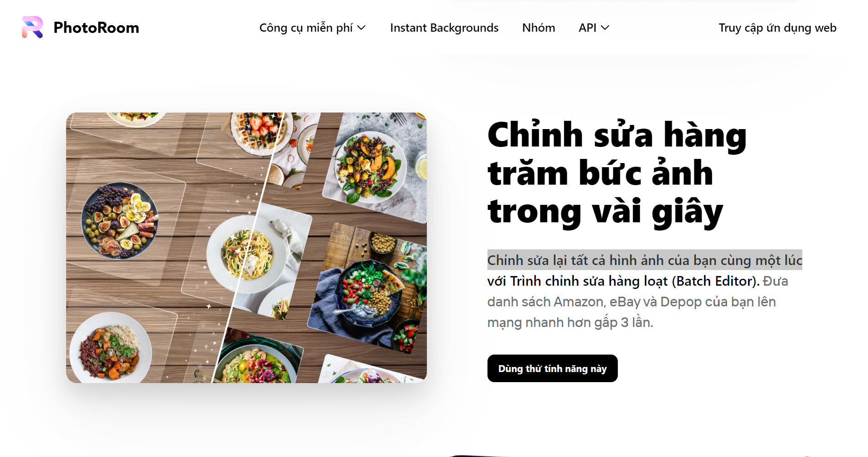868x457 pixels.
Task: Select the fig and egg platter cutout
Action: 120,221
